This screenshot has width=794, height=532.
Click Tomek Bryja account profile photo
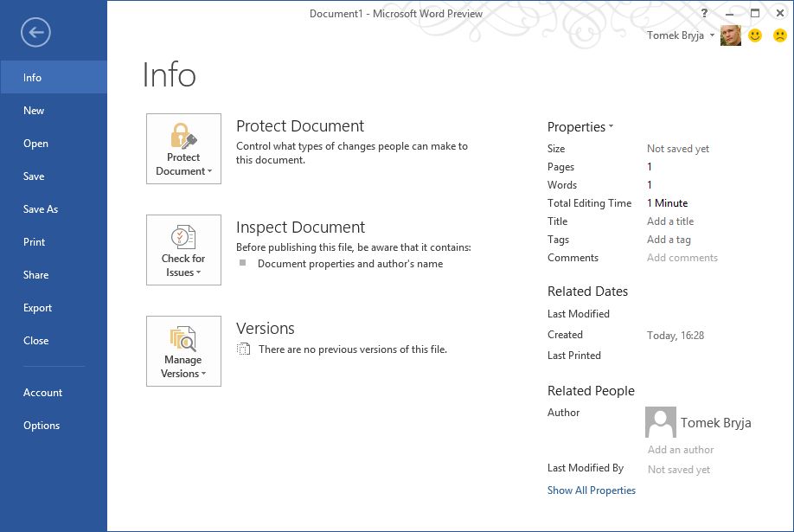pos(731,35)
